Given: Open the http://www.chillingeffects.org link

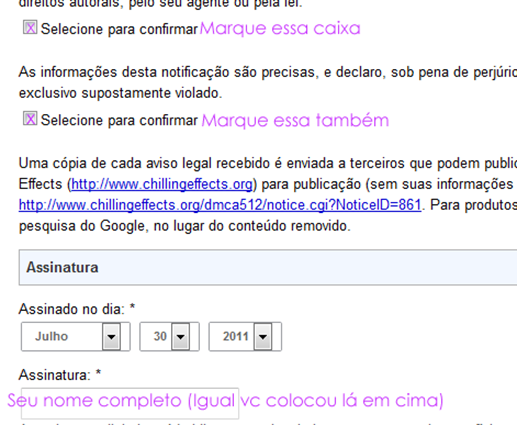Looking at the screenshot, I should point(162,184).
